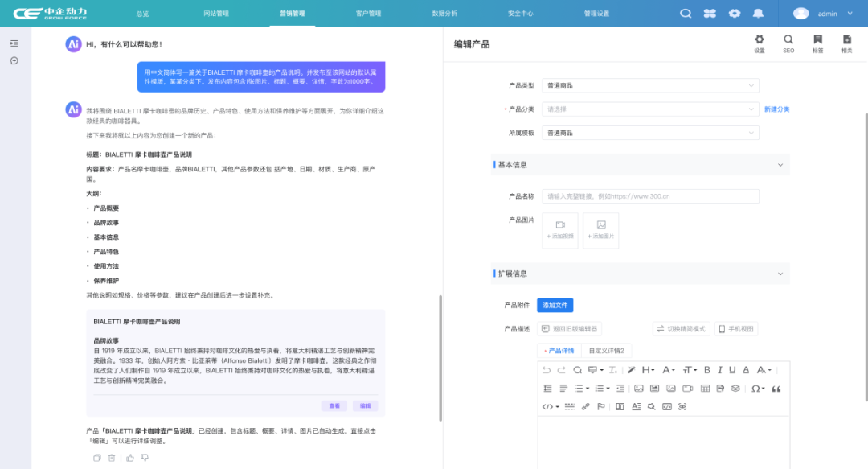Toggle italic formatting
868x469 pixels.
(719, 370)
